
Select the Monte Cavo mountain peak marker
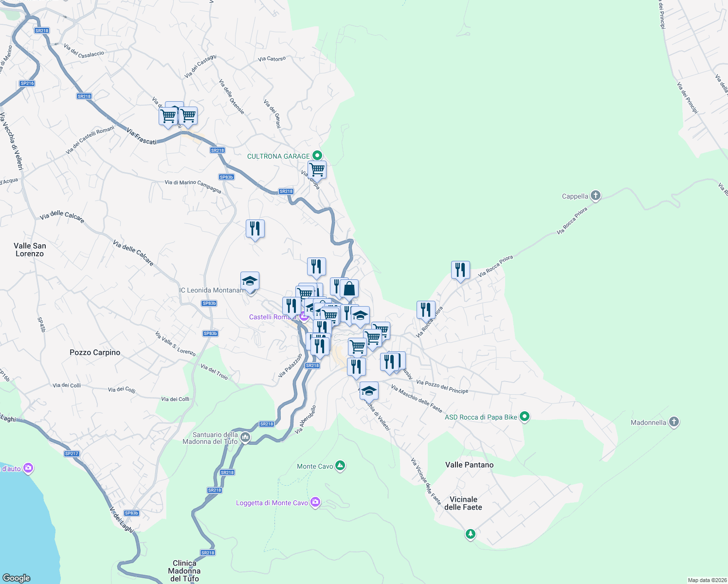[x=339, y=465]
